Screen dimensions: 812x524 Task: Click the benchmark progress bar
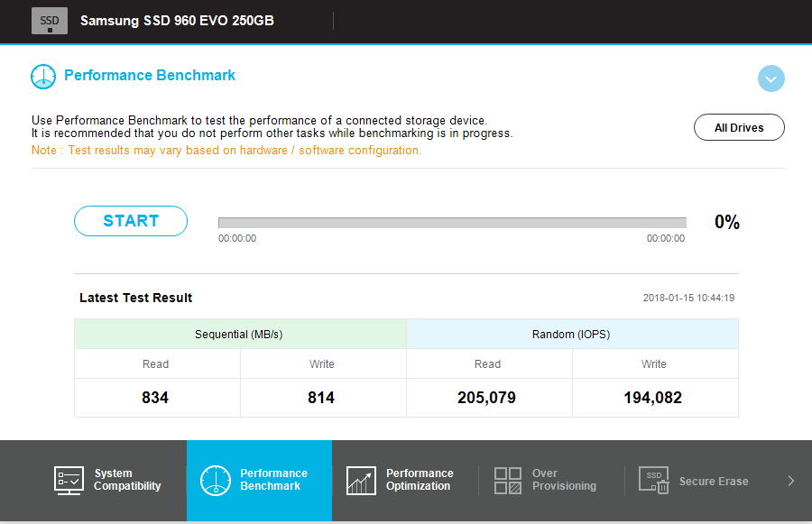point(453,223)
